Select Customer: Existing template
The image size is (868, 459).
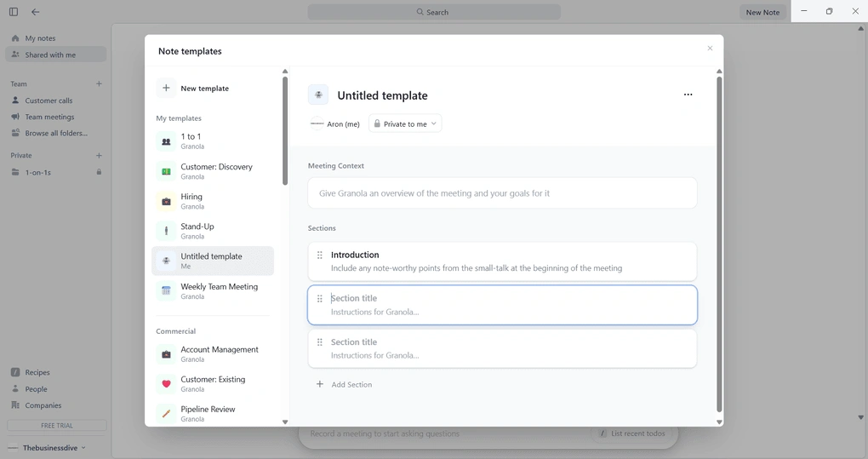213,384
